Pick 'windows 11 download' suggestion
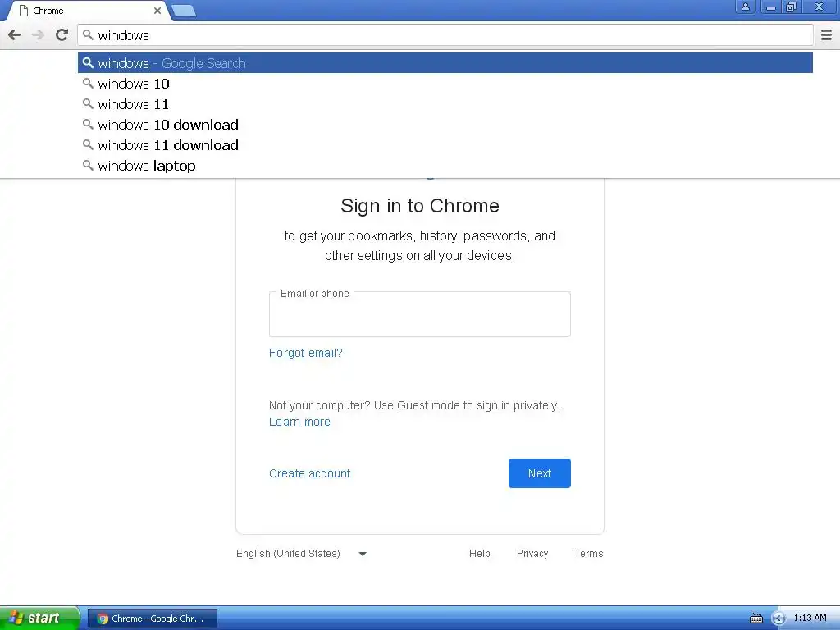 tap(445, 145)
